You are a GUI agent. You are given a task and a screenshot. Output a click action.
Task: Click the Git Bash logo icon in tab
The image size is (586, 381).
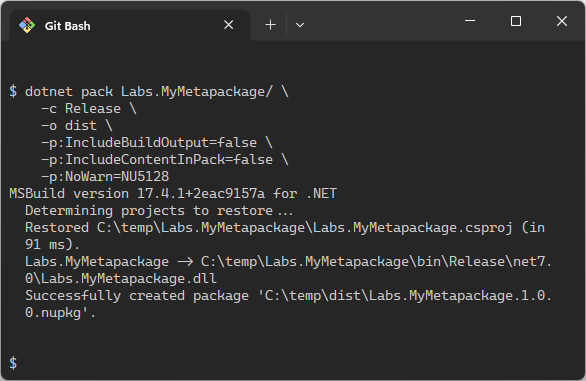27,25
